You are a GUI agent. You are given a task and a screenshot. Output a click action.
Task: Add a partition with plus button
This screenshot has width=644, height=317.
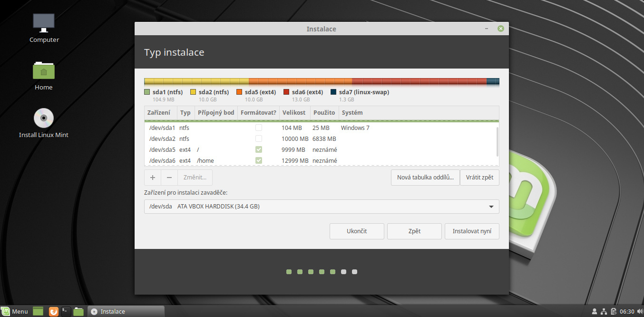pos(153,178)
